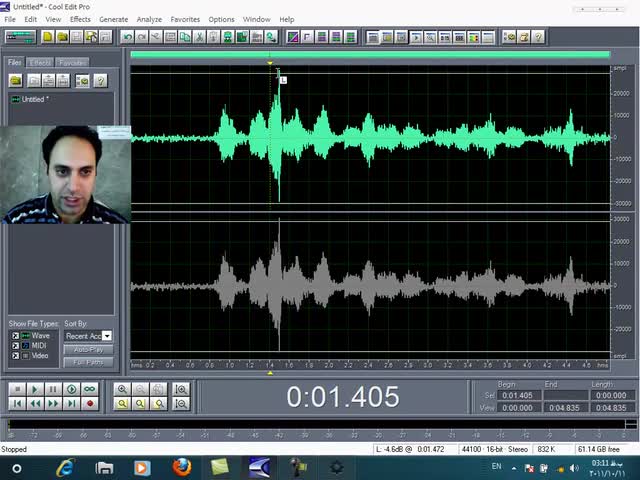Open the File menu
Screen dimensions: 640x480
(x=10, y=19)
